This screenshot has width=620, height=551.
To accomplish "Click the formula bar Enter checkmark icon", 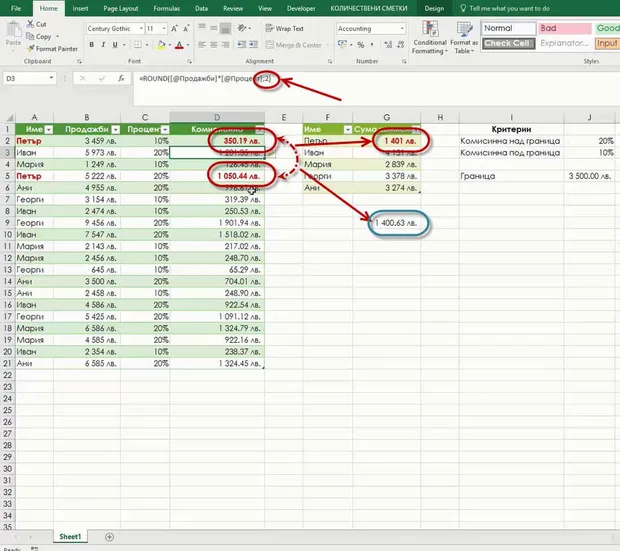I will click(102, 78).
